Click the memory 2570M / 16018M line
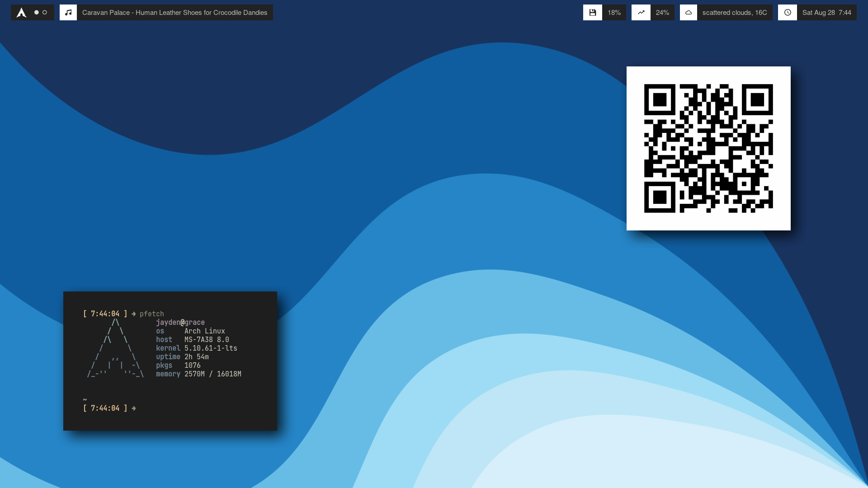The image size is (868, 488). tap(198, 374)
